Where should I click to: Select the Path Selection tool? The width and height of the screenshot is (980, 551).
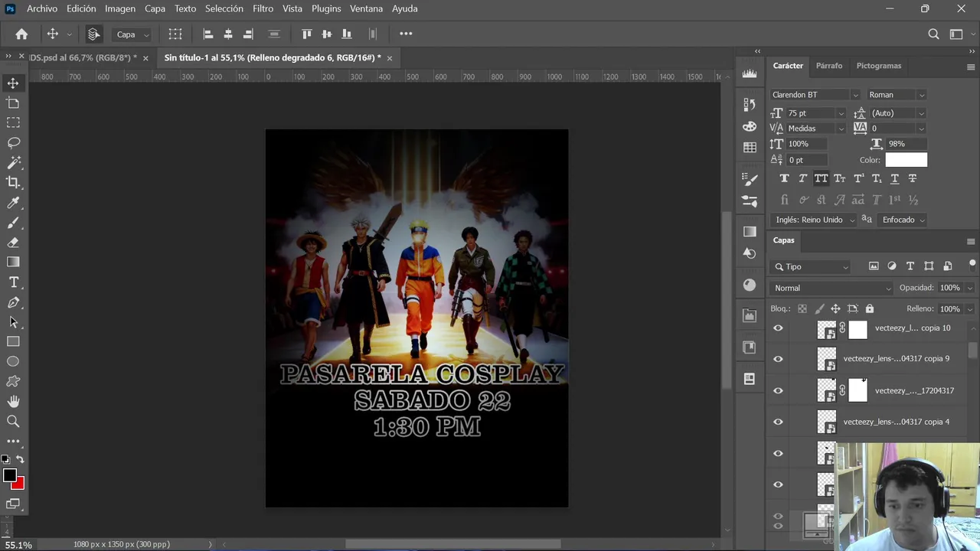(x=13, y=322)
